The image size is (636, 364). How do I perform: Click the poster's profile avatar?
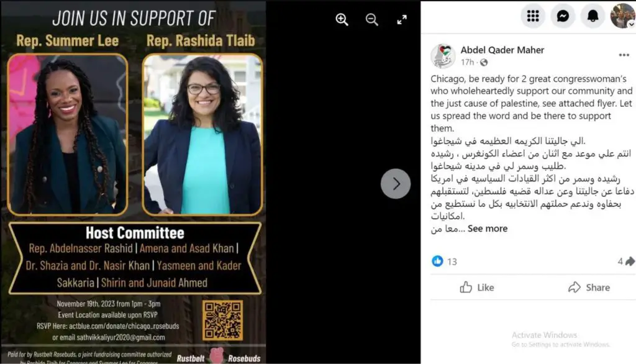pyautogui.click(x=443, y=56)
